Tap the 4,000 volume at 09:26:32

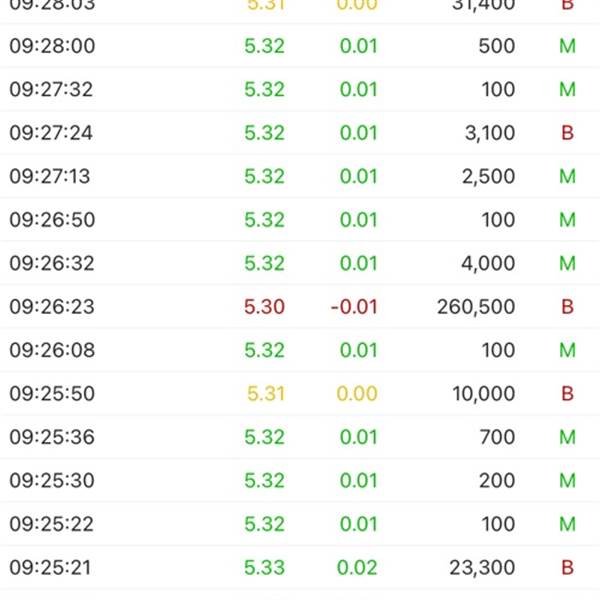tap(488, 263)
